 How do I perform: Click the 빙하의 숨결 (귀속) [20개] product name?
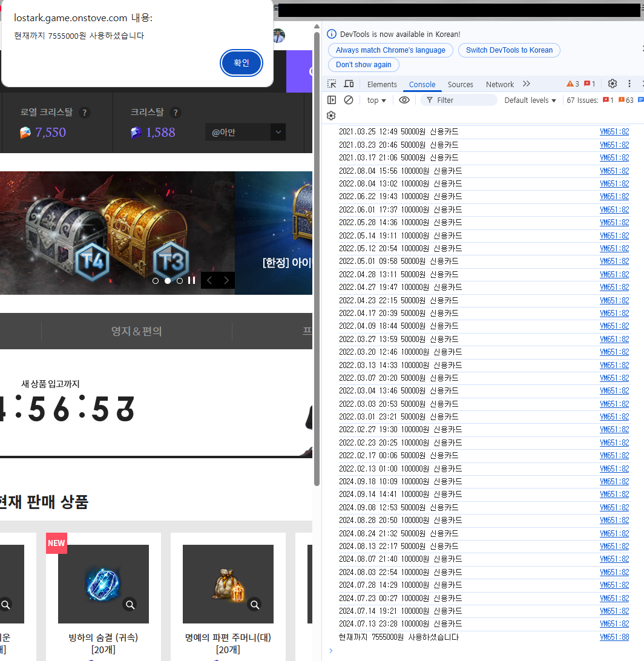[x=103, y=643]
